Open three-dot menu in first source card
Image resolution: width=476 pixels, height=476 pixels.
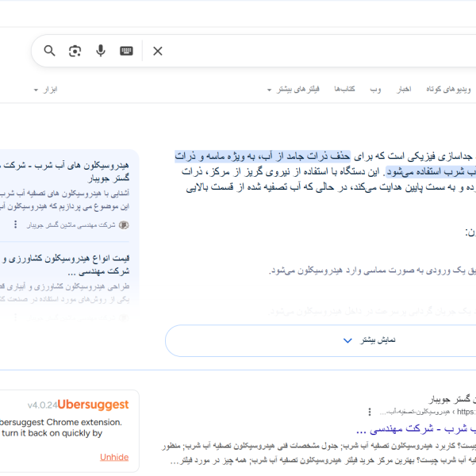tap(15, 225)
